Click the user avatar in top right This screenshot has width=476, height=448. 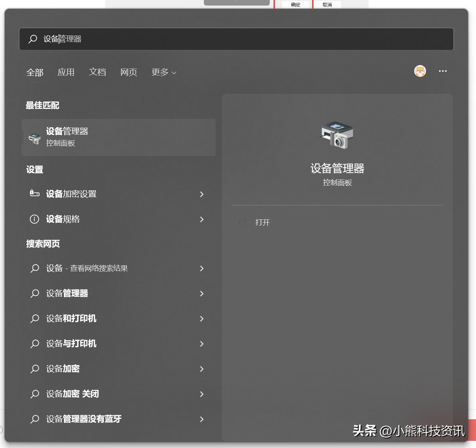tap(420, 71)
